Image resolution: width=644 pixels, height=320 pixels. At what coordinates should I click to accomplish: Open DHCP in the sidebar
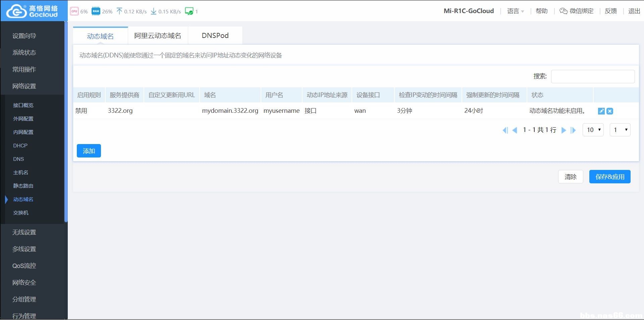click(x=20, y=146)
